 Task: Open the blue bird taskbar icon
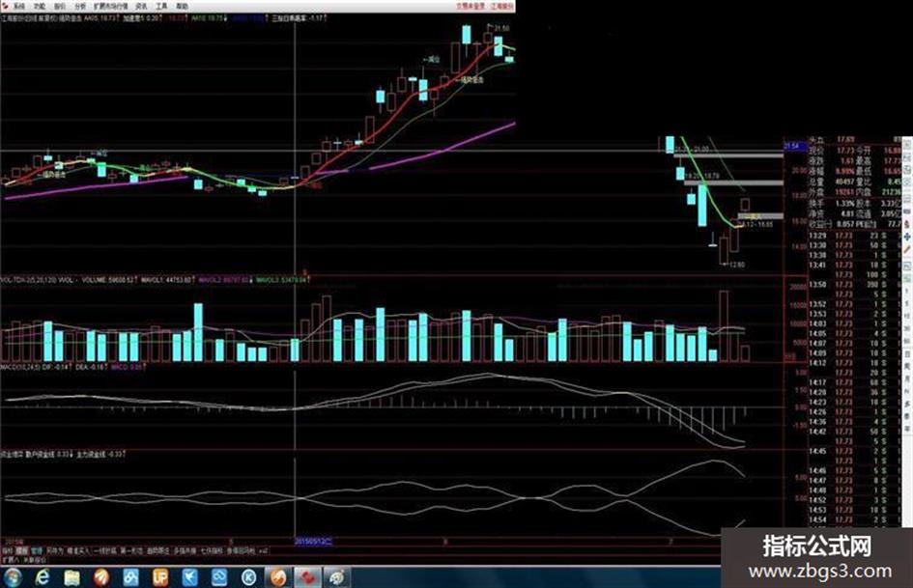189,577
